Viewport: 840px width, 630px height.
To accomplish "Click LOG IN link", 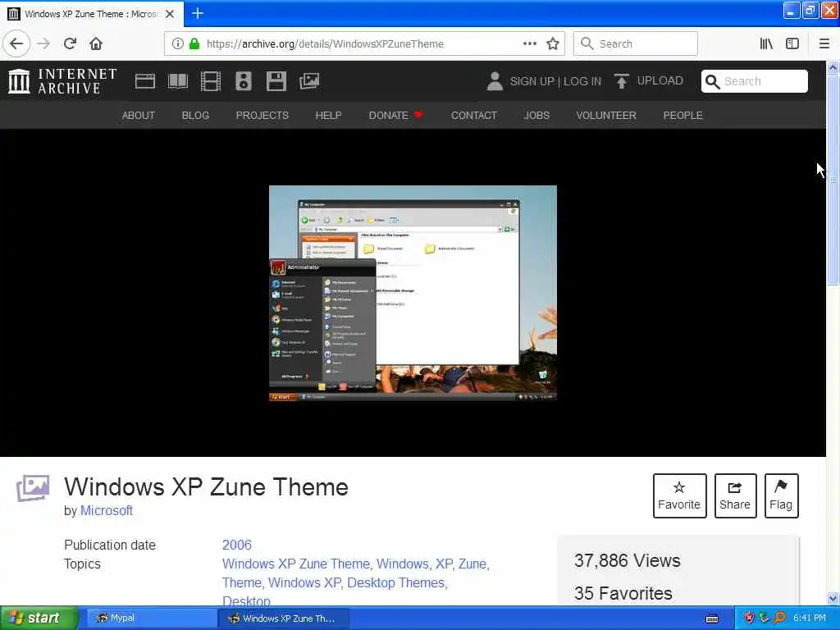I will 582,81.
